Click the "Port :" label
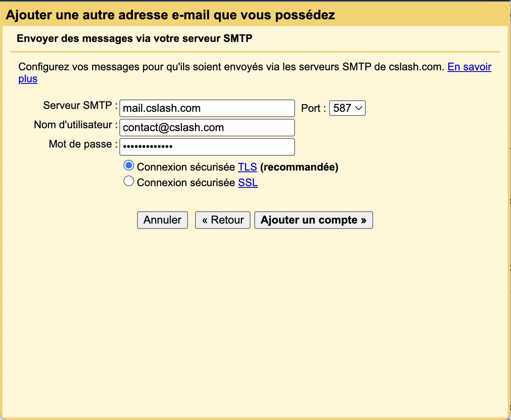This screenshot has width=511, height=420. point(314,108)
